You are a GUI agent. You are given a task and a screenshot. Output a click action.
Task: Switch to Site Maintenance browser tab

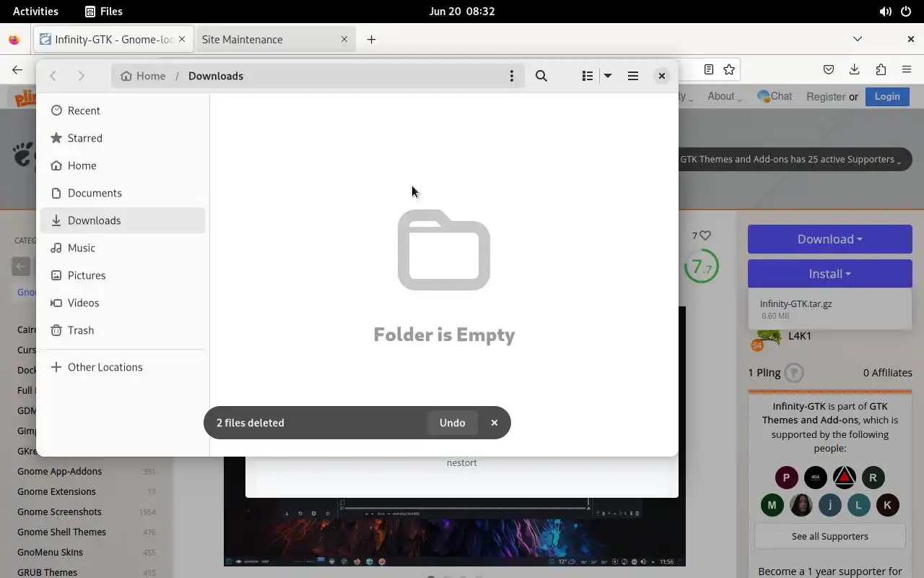click(275, 39)
